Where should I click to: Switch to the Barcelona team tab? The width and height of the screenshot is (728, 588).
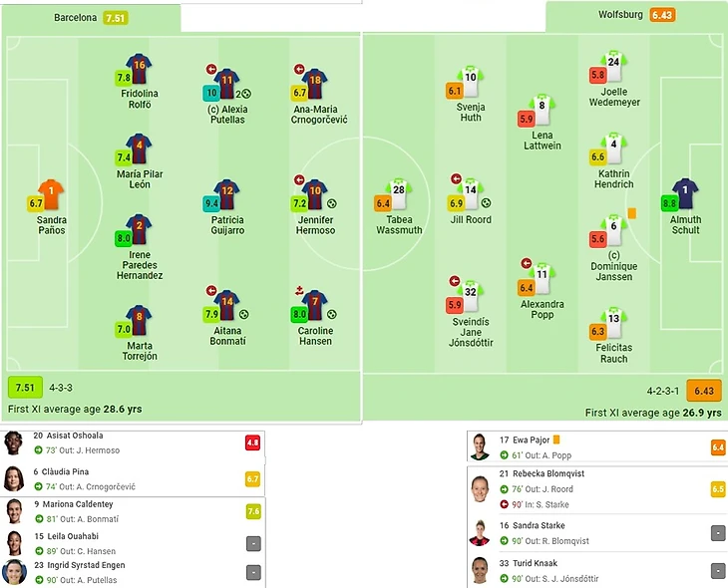90,17
